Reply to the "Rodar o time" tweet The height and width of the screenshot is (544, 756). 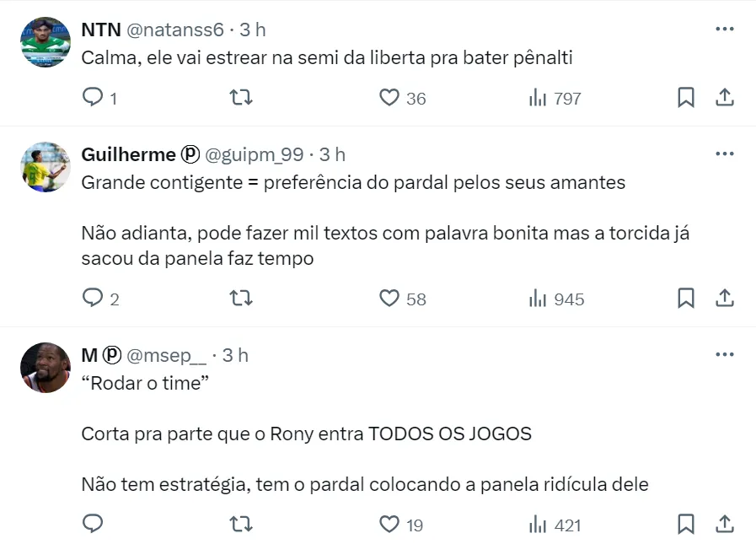pyautogui.click(x=93, y=525)
